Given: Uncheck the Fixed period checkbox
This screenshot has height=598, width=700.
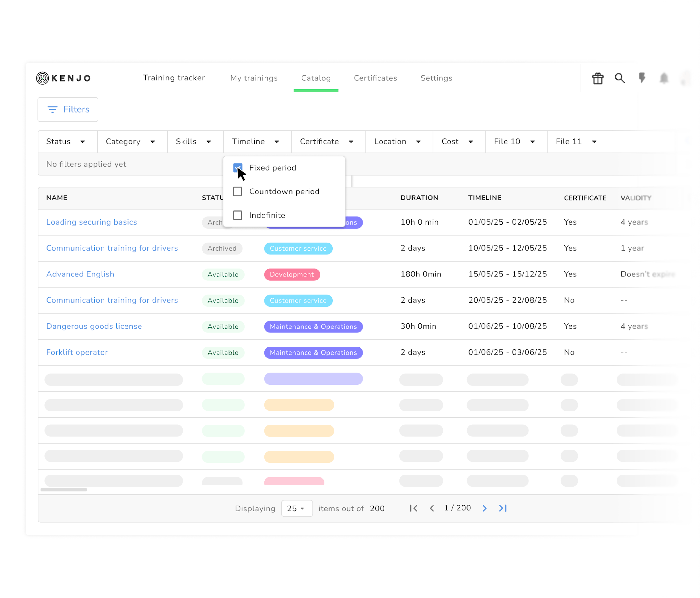Looking at the screenshot, I should (238, 168).
